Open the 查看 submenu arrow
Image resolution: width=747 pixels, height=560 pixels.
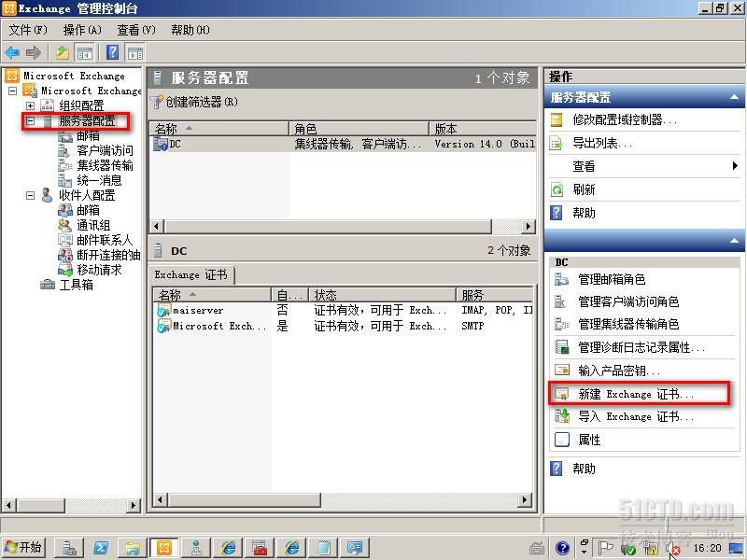point(735,166)
